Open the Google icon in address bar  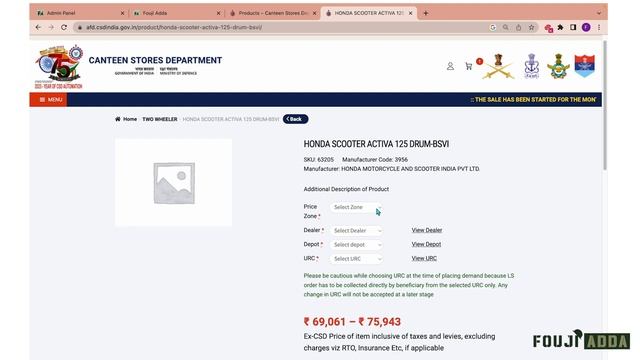pyautogui.click(x=493, y=27)
